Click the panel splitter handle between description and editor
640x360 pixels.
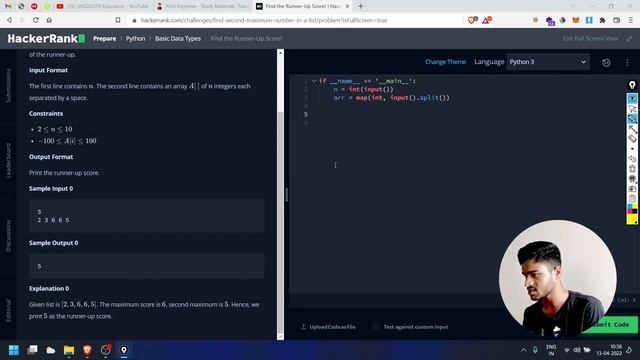(287, 195)
